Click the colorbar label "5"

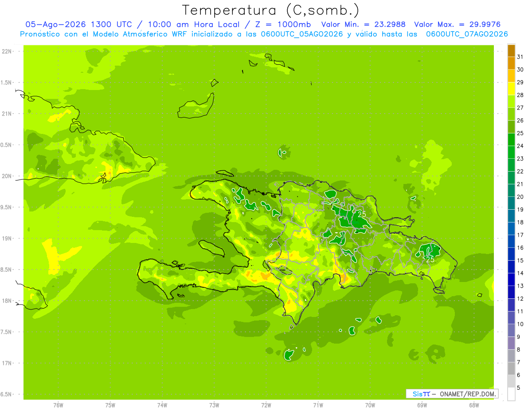point(519,388)
